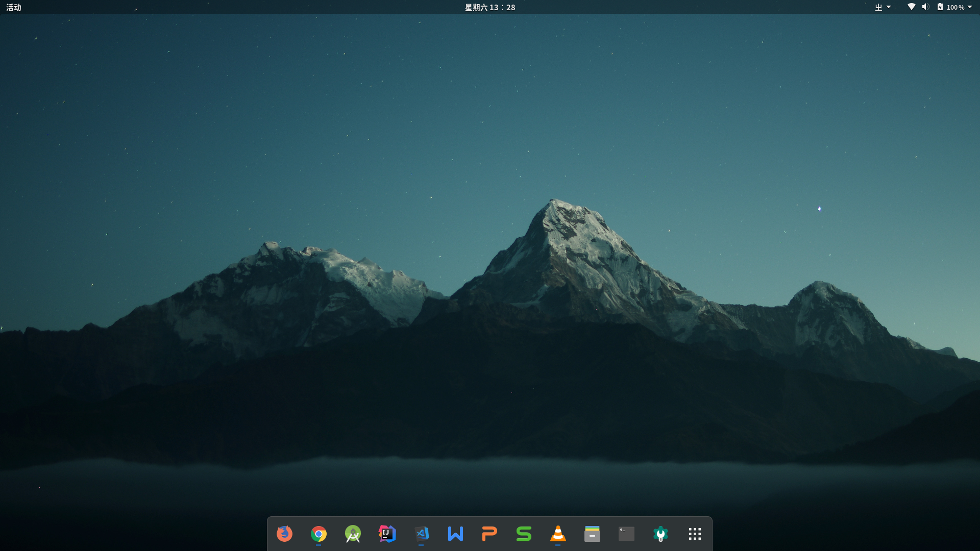Image resolution: width=980 pixels, height=551 pixels.
Task: Open the Files manager
Action: tap(591, 534)
